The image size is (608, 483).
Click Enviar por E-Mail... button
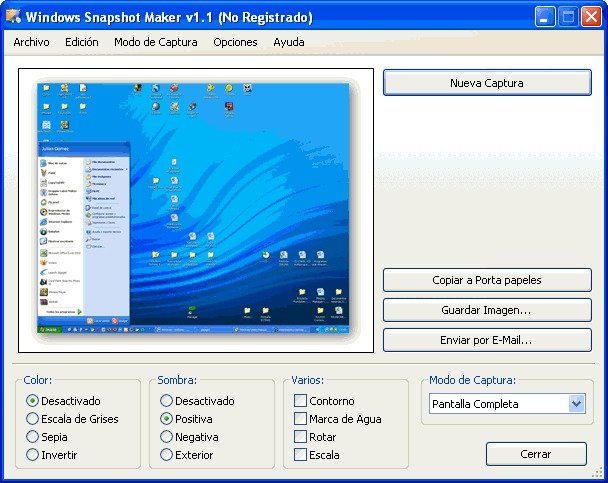point(487,340)
